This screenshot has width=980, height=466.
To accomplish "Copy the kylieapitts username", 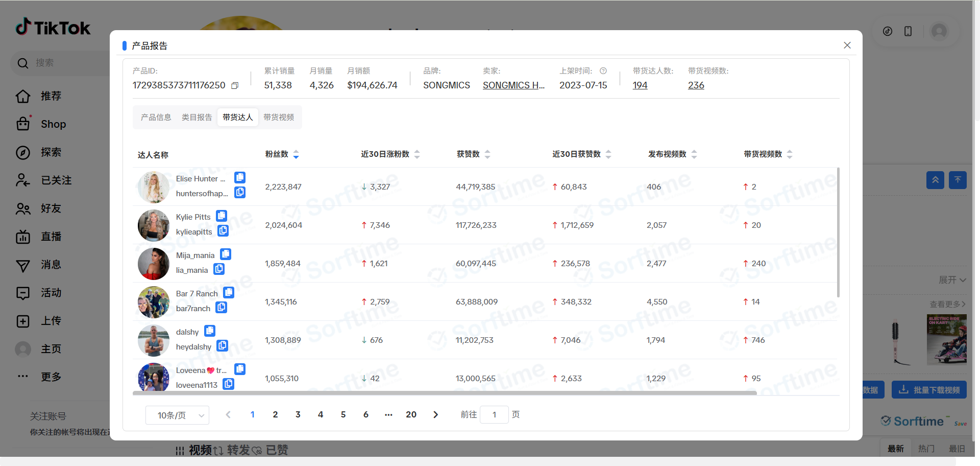I will click(x=223, y=231).
